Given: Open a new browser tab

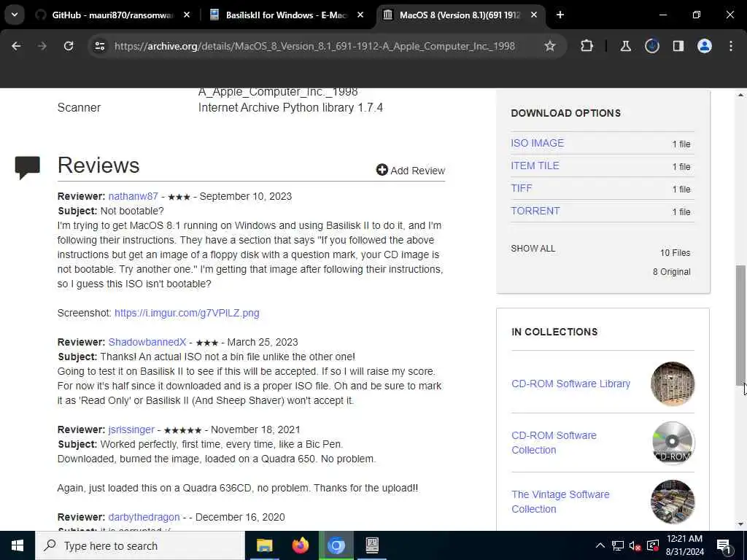Looking at the screenshot, I should pos(560,15).
